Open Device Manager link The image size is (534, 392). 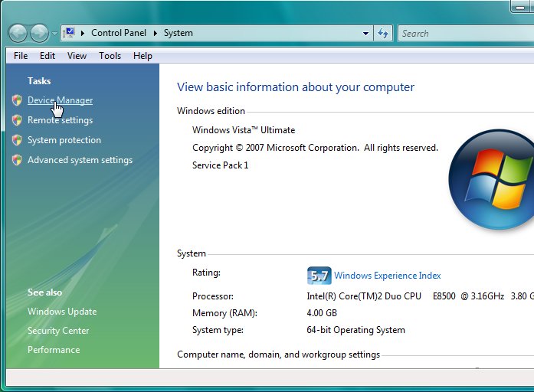61,100
